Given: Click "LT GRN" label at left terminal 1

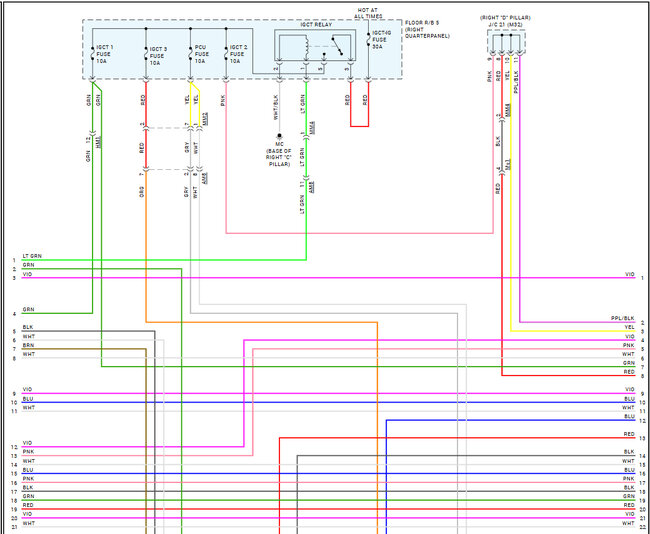Looking at the screenshot, I should point(32,256).
